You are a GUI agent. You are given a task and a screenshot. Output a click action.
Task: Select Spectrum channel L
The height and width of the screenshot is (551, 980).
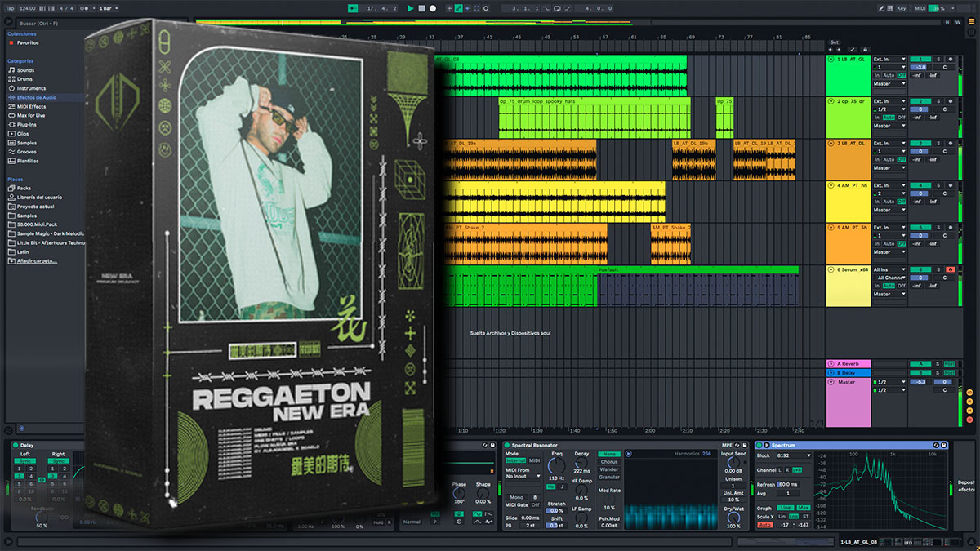pyautogui.click(x=779, y=470)
